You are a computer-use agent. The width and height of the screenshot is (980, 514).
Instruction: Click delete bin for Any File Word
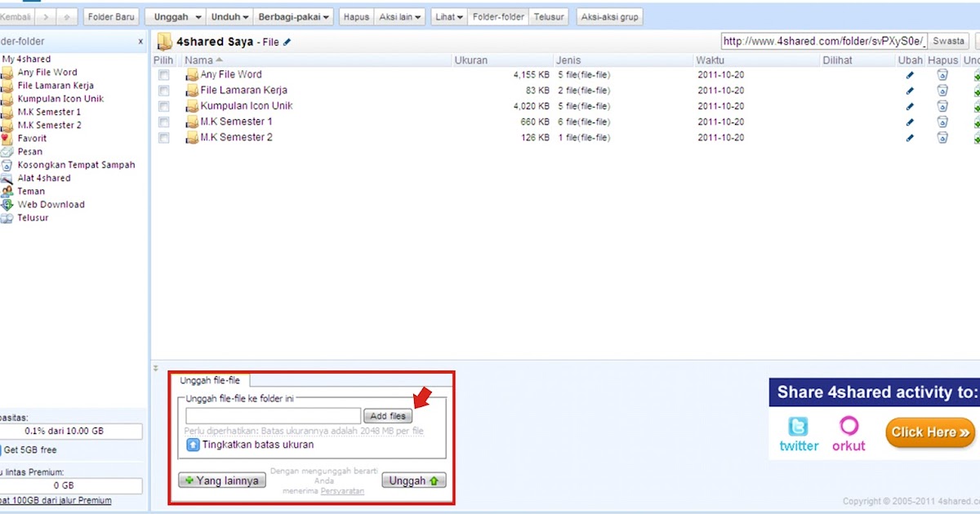(942, 75)
